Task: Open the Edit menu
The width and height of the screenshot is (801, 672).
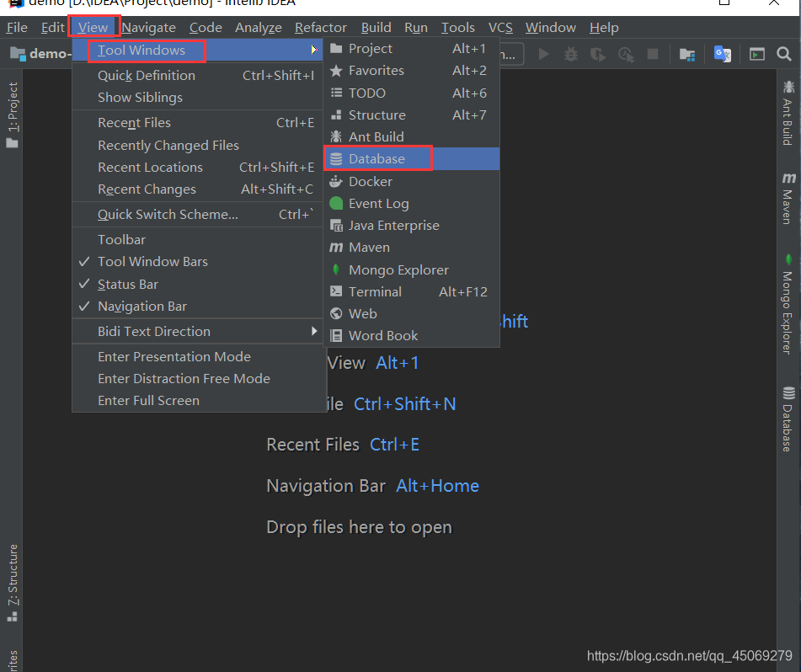Action: coord(52,28)
